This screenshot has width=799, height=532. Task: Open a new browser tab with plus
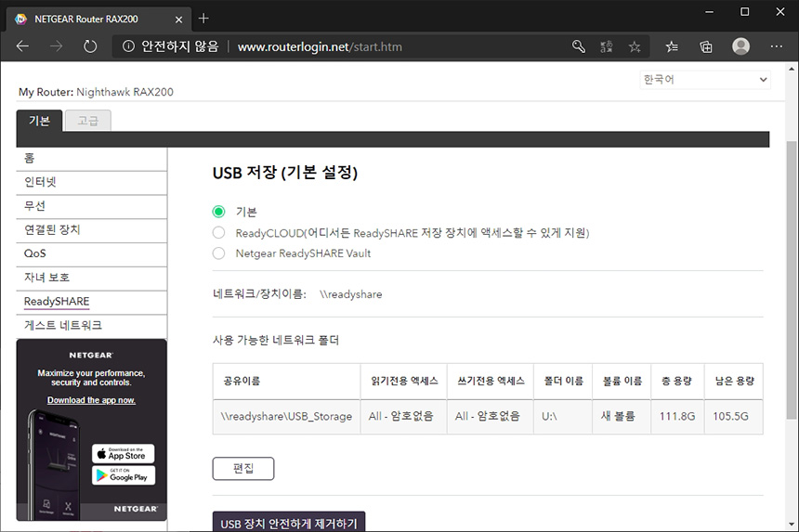(203, 19)
